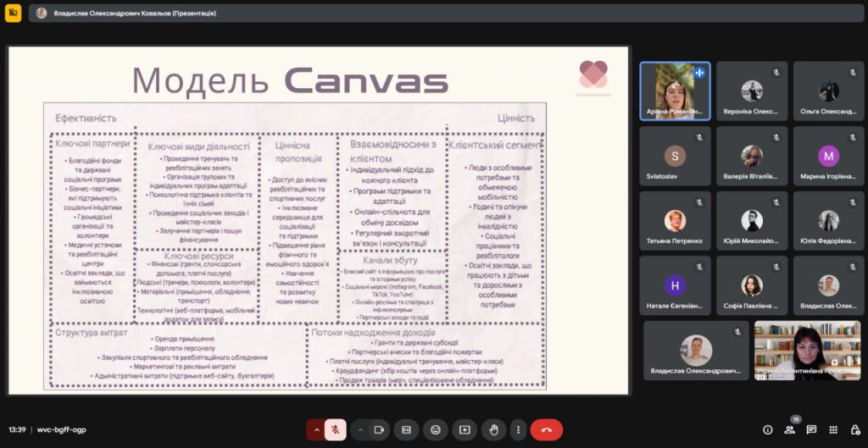Open meeting details info icon

768,429
